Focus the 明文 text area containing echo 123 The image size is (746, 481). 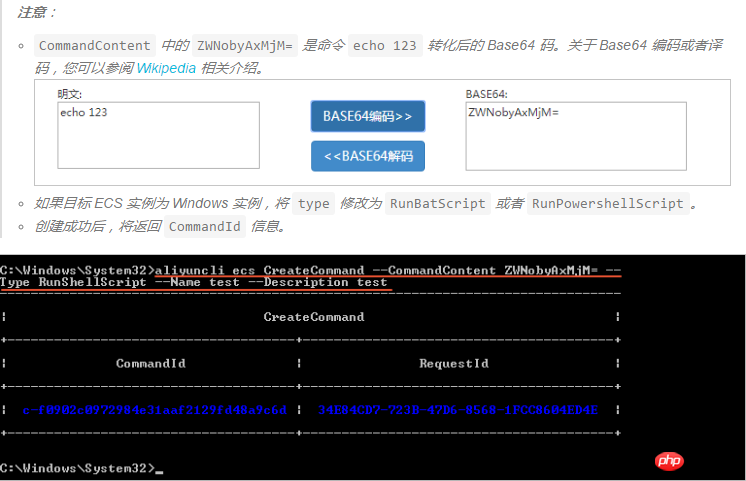pyautogui.click(x=158, y=135)
